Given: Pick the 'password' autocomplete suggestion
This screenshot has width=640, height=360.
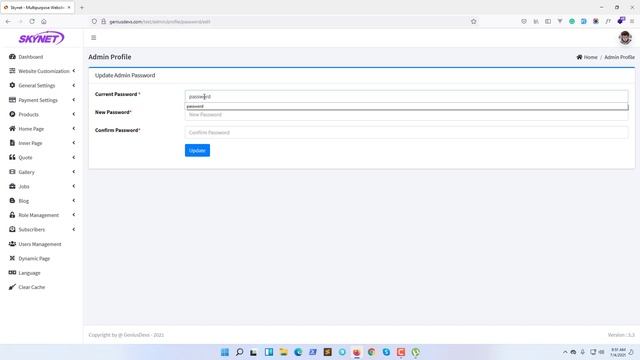Looking at the screenshot, I should 406,107.
